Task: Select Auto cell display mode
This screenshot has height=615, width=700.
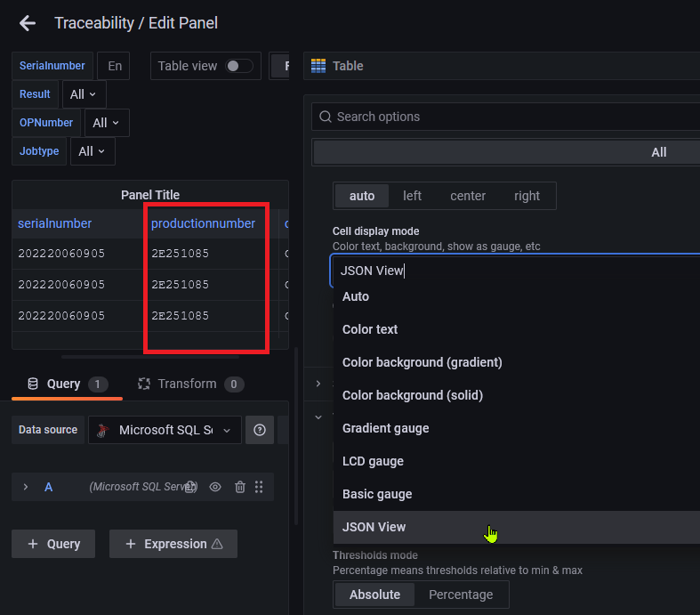Action: (517, 296)
